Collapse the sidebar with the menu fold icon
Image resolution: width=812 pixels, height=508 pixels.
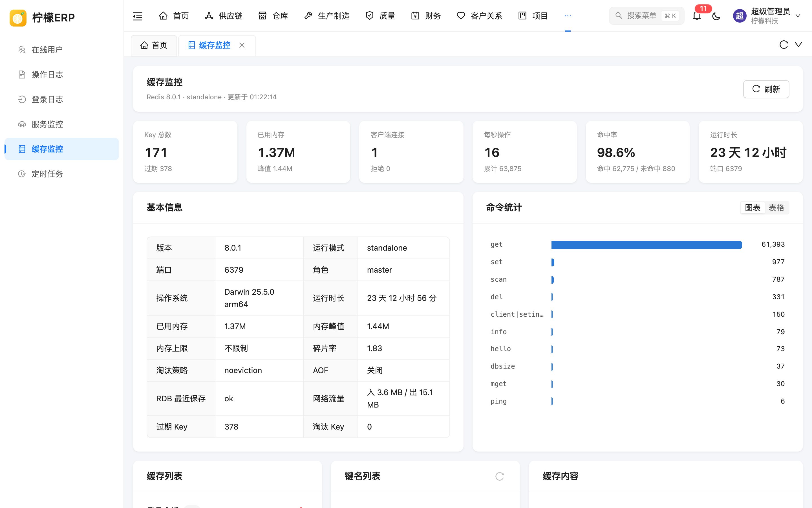(138, 16)
